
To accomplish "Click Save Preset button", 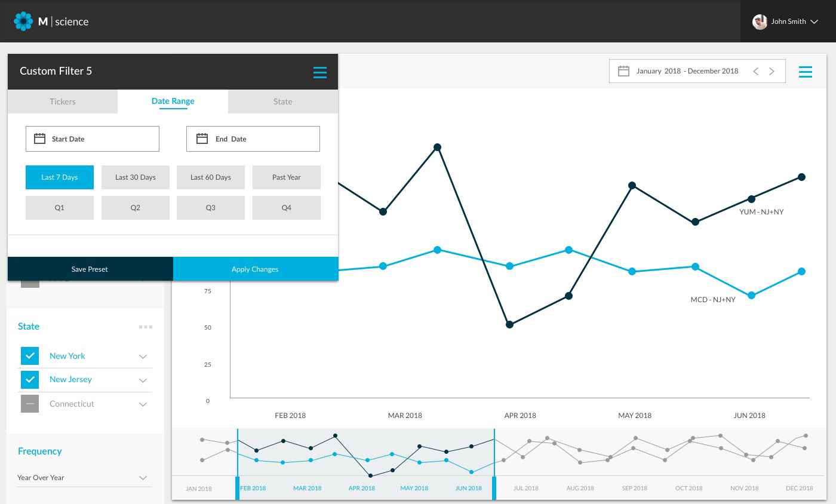I will click(x=90, y=269).
